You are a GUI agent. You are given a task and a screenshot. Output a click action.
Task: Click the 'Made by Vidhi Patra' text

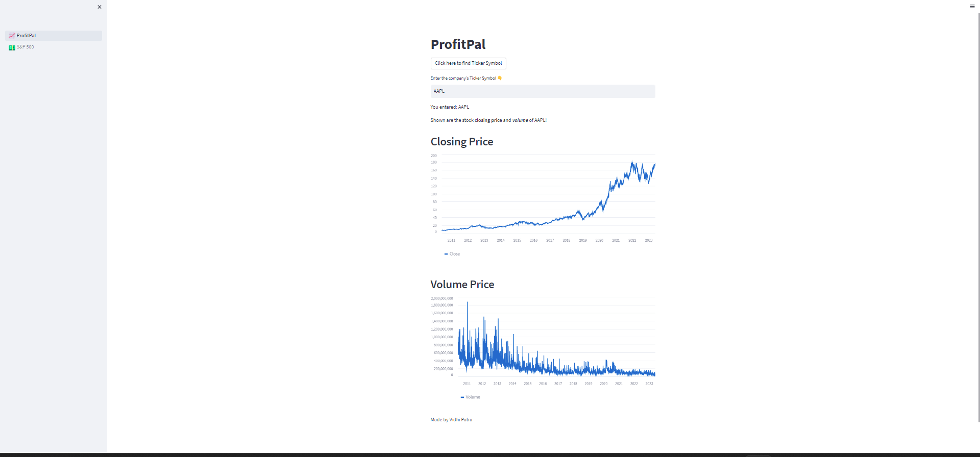(451, 419)
